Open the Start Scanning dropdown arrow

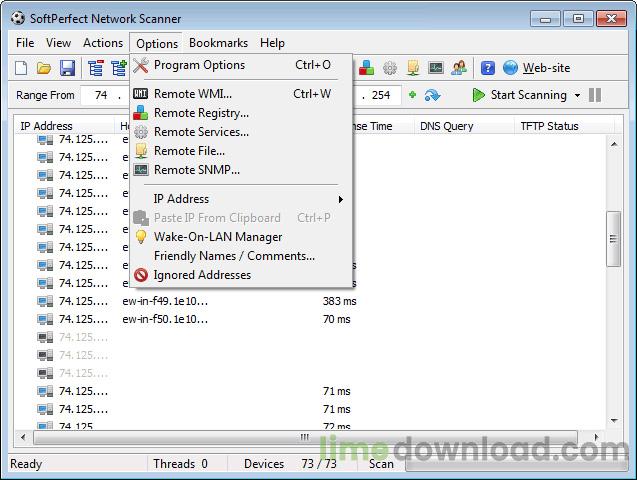[577, 95]
